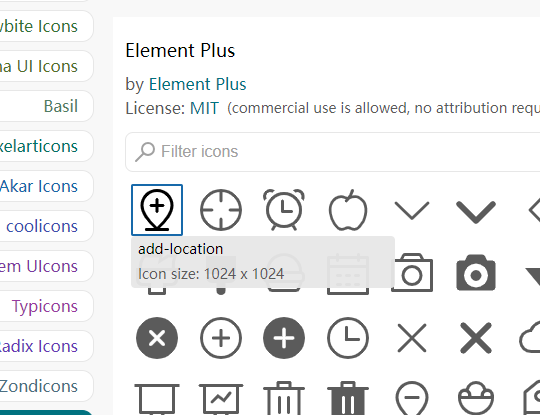Select the aim crosshair icon
The image size is (540, 415).
[221, 210]
